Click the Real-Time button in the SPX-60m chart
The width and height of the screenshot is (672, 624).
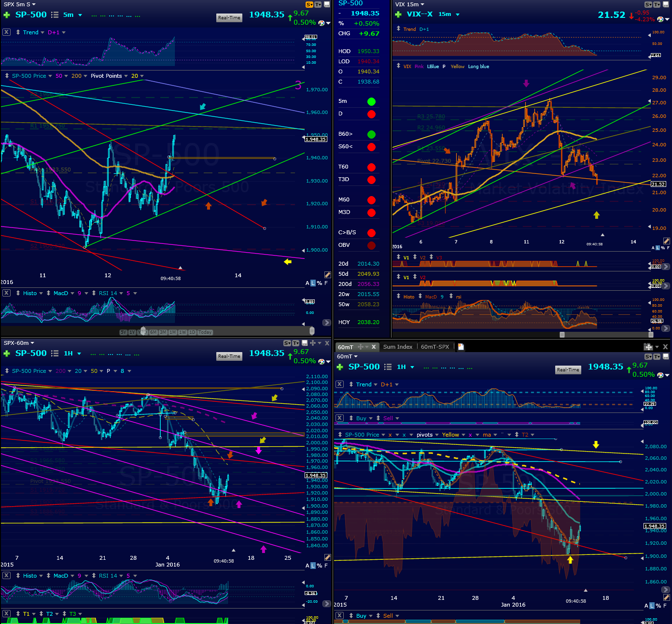pos(229,356)
